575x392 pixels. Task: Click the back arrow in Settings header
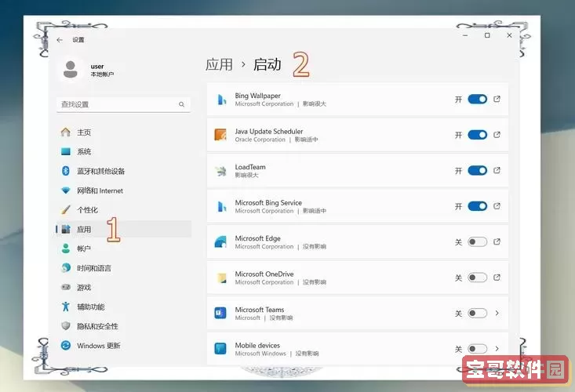point(60,40)
